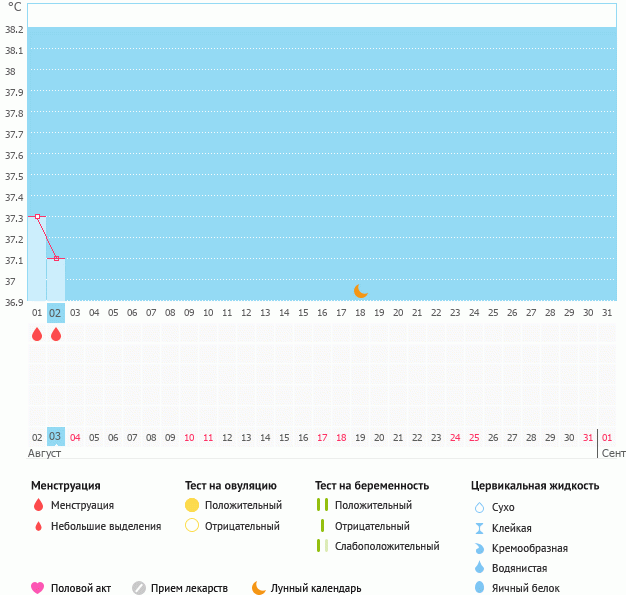
Task: Click date 31 in the bottom date row
Action: [588, 437]
